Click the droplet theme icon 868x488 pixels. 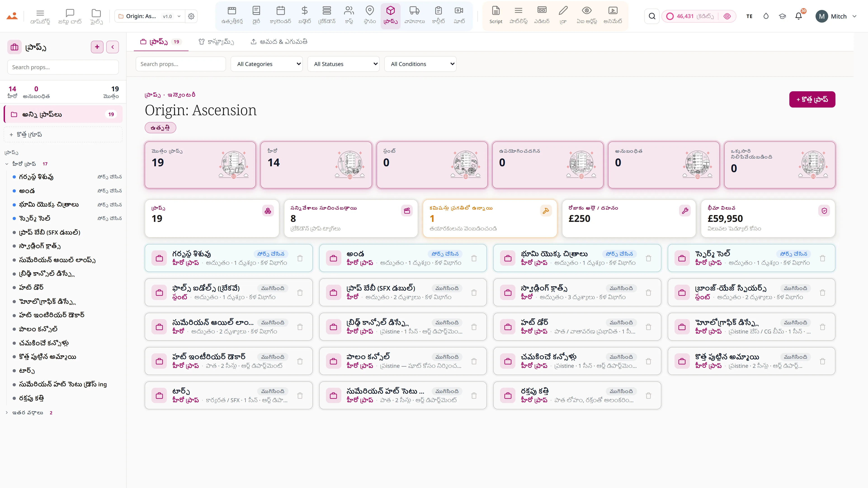pos(766,16)
